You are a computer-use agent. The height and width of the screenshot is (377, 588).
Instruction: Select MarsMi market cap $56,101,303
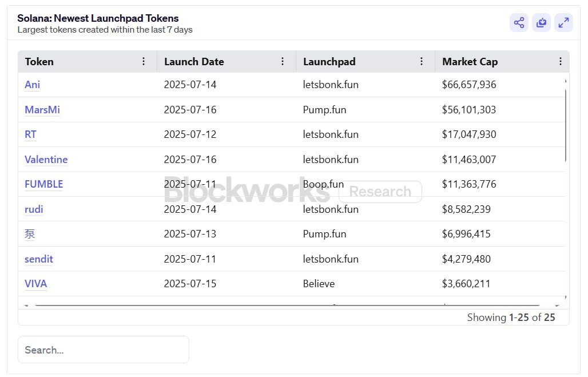(469, 110)
